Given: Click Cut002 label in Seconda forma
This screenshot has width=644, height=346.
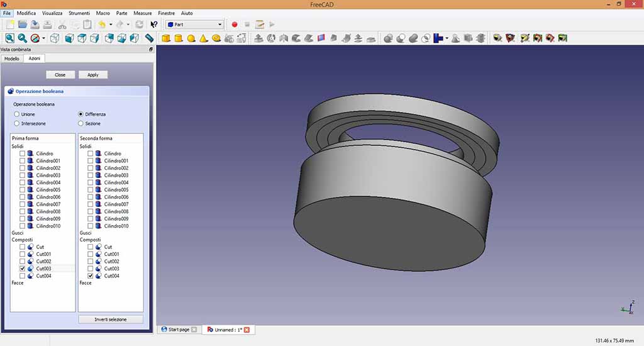Looking at the screenshot, I should point(111,261).
